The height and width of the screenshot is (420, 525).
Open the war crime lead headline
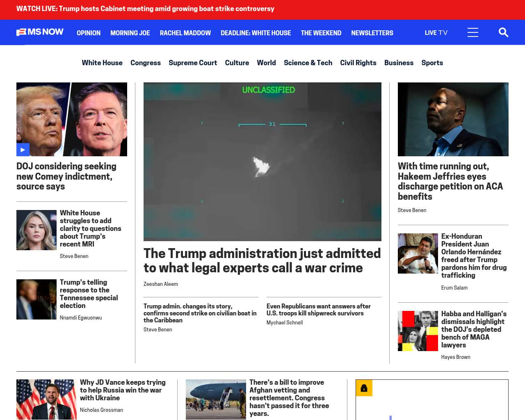click(262, 260)
